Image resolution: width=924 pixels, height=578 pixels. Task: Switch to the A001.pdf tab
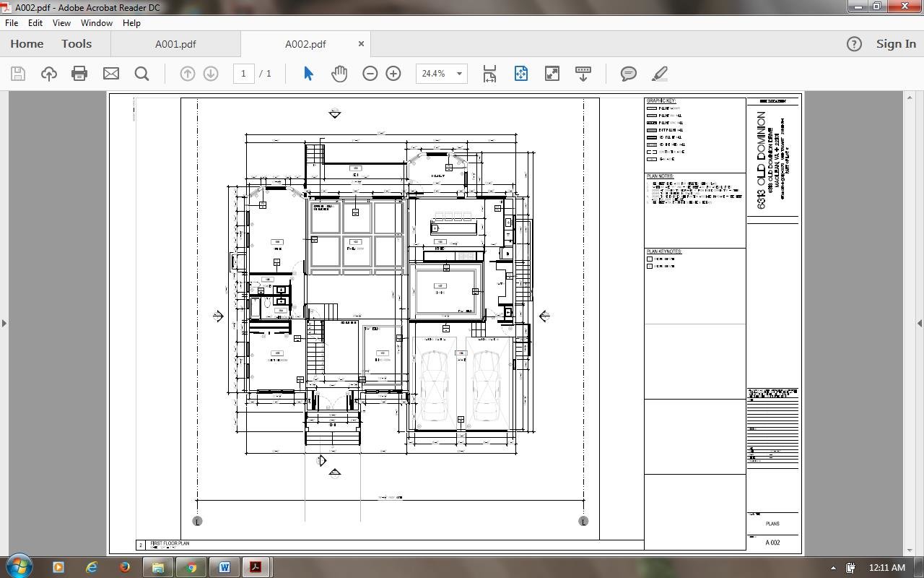pos(175,44)
